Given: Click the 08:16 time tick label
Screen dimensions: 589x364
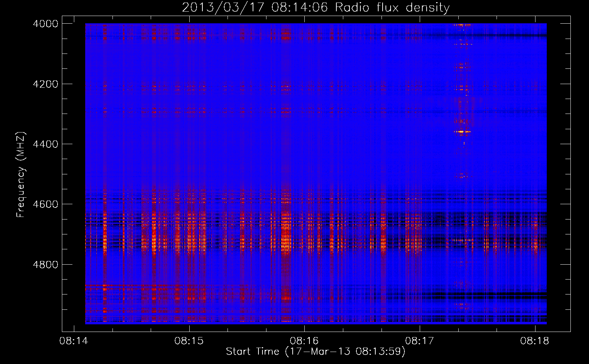Looking at the screenshot, I should pos(304,341).
